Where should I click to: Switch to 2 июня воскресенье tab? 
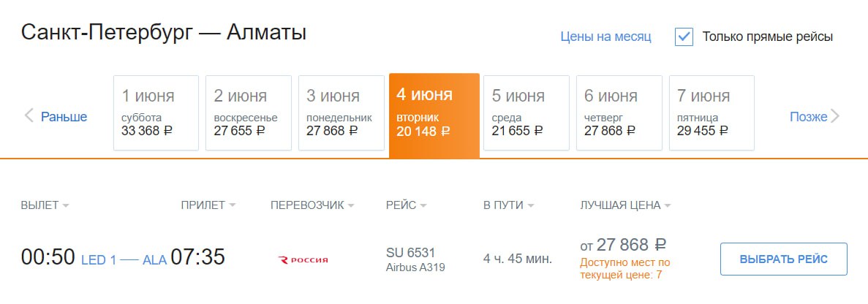[248, 113]
